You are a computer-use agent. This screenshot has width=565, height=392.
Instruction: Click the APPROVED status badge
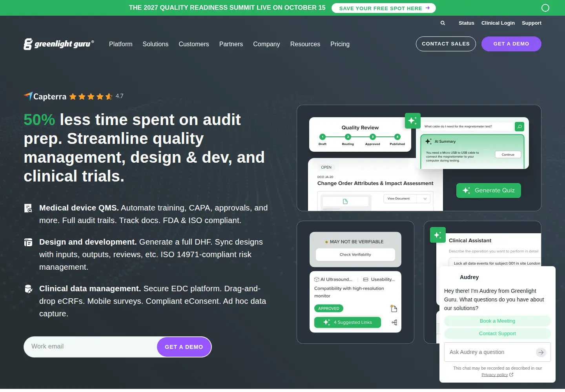(x=329, y=309)
